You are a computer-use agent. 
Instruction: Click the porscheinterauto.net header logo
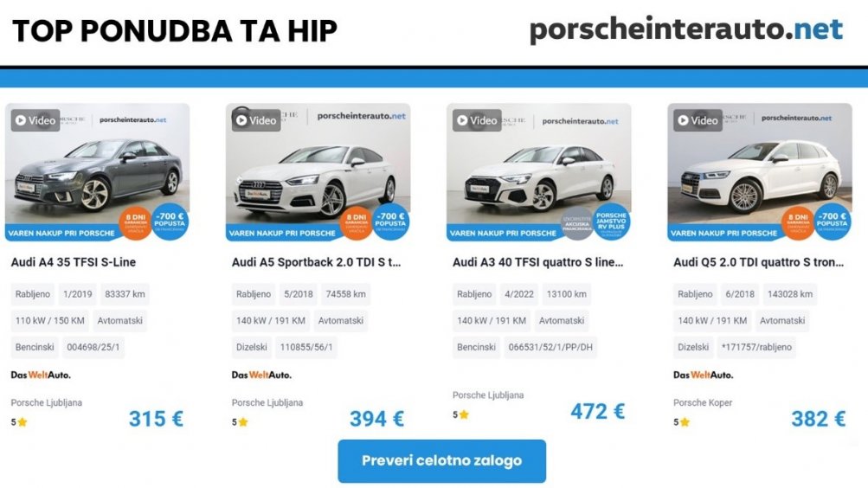pyautogui.click(x=686, y=30)
